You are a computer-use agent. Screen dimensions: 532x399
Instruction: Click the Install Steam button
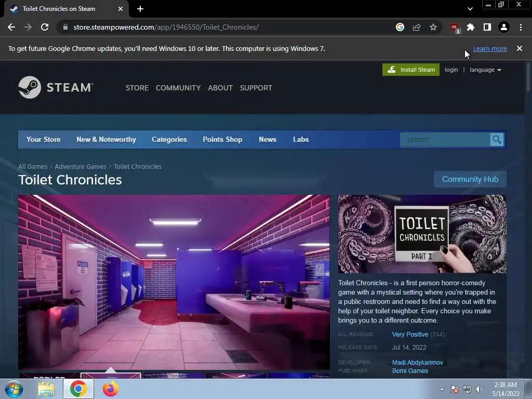pyautogui.click(x=410, y=70)
